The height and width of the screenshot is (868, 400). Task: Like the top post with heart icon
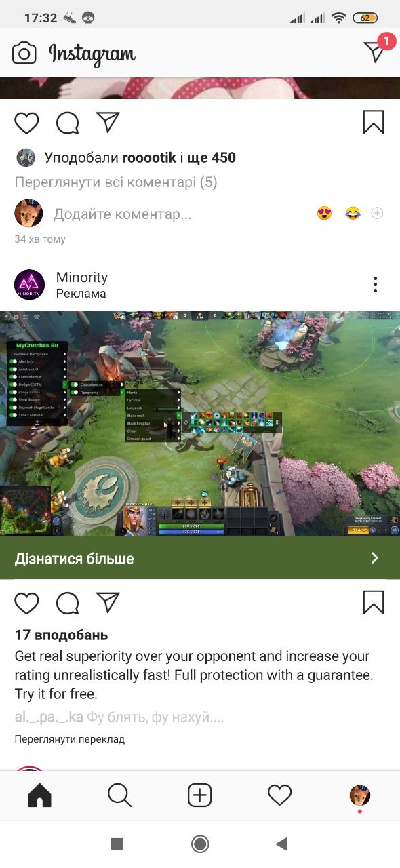(27, 123)
